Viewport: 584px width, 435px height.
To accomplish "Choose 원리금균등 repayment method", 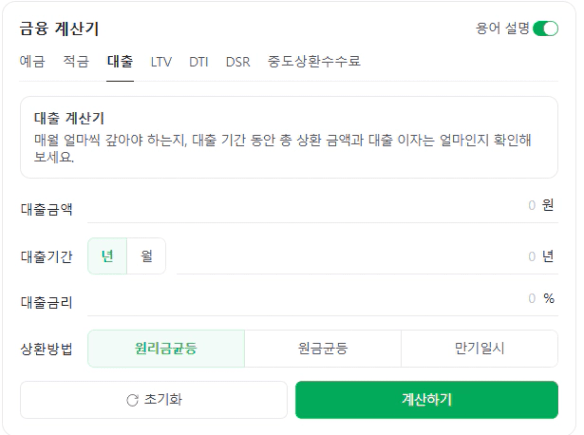I will click(x=166, y=349).
